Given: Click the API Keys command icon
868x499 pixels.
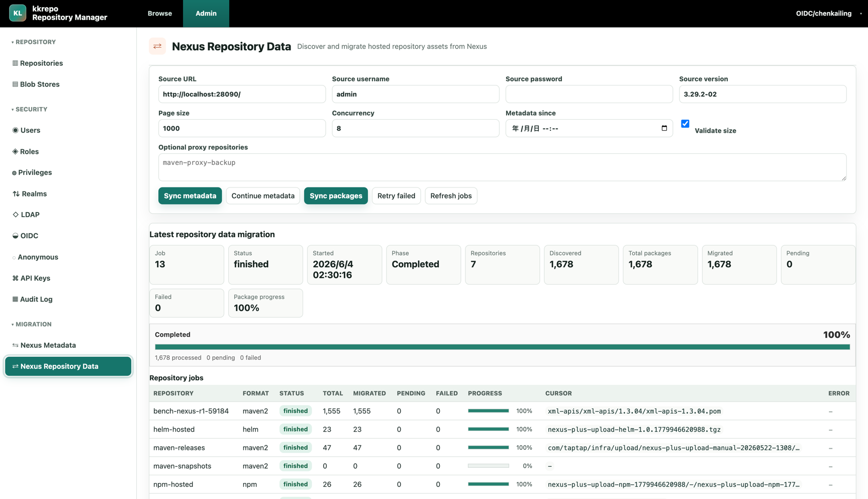Looking at the screenshot, I should [15, 278].
